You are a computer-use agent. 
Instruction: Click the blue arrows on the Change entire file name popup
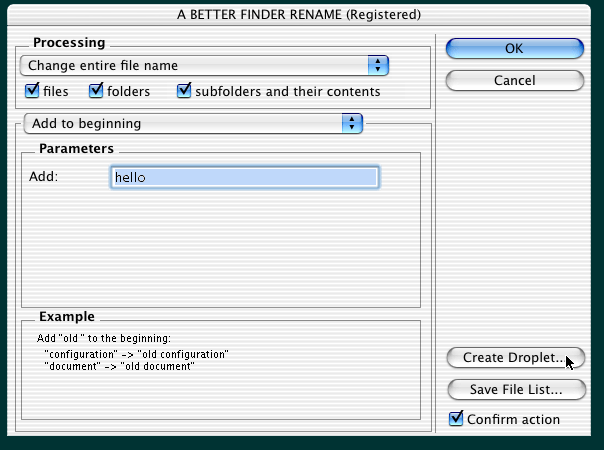(x=378, y=65)
